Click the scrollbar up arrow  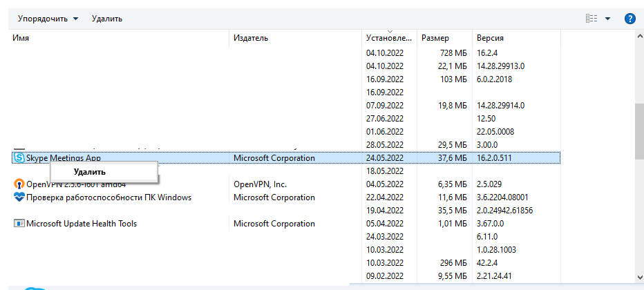coord(639,37)
